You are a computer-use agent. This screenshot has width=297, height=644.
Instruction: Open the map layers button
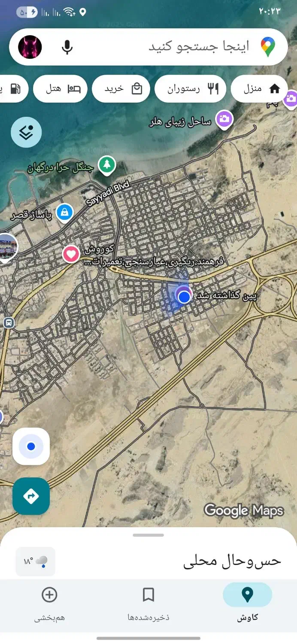[x=26, y=132]
